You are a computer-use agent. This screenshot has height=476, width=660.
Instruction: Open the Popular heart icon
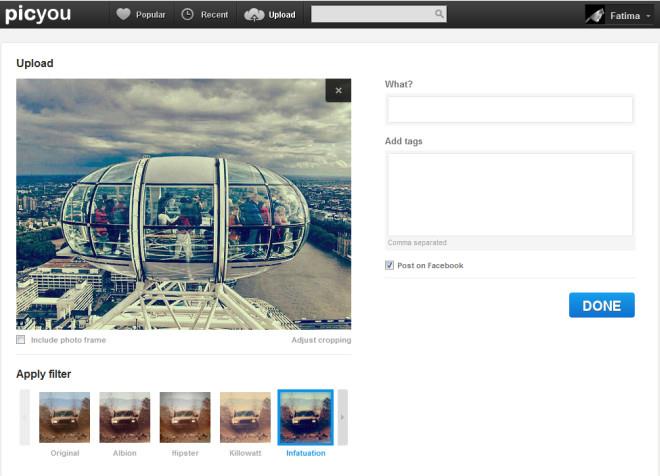coord(123,15)
